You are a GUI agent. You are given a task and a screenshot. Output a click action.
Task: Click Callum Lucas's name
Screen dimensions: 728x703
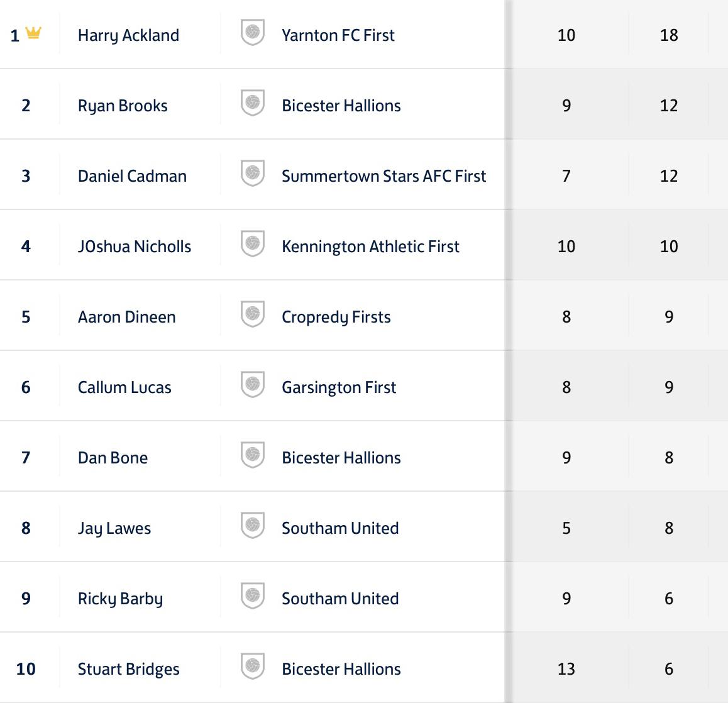[124, 387]
